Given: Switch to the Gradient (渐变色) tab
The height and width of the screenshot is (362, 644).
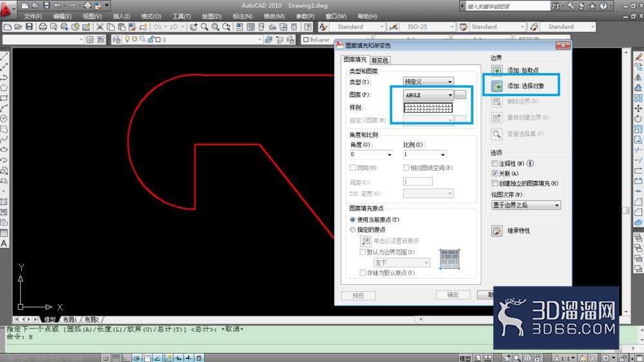Looking at the screenshot, I should point(379,61).
